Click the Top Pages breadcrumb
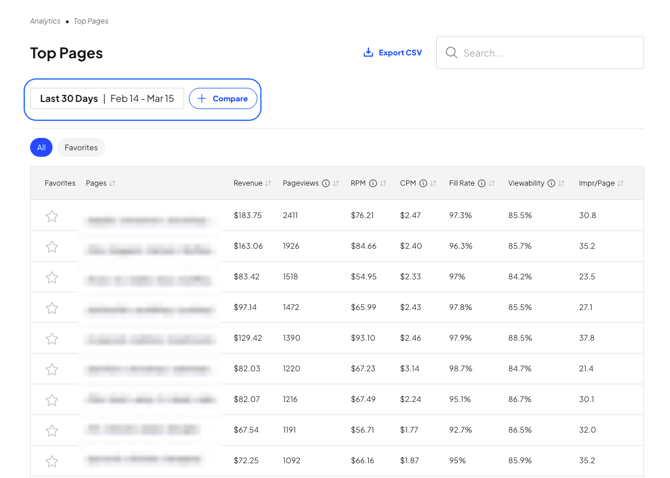The height and width of the screenshot is (478, 670). point(91,21)
